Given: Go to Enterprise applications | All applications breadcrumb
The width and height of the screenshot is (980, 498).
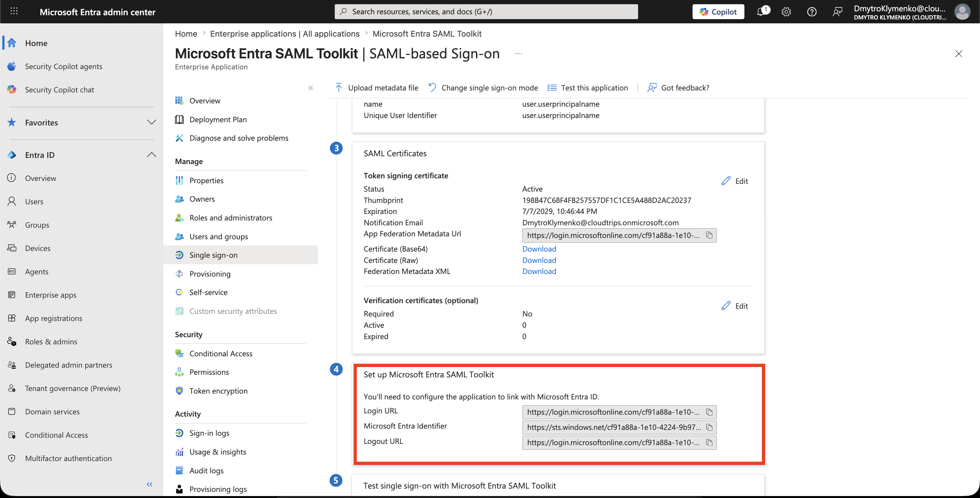Looking at the screenshot, I should (x=285, y=33).
